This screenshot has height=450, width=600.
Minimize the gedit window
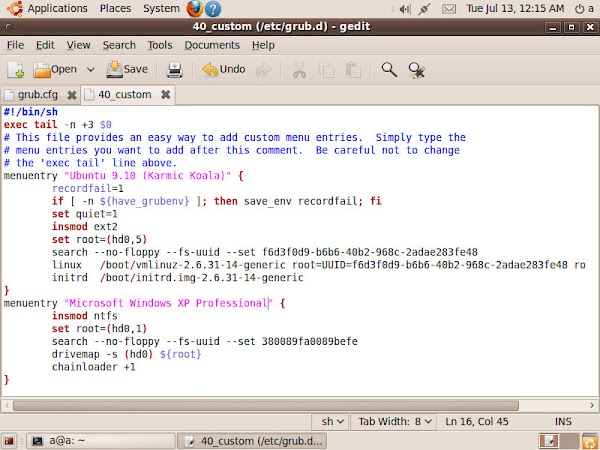[553, 27]
